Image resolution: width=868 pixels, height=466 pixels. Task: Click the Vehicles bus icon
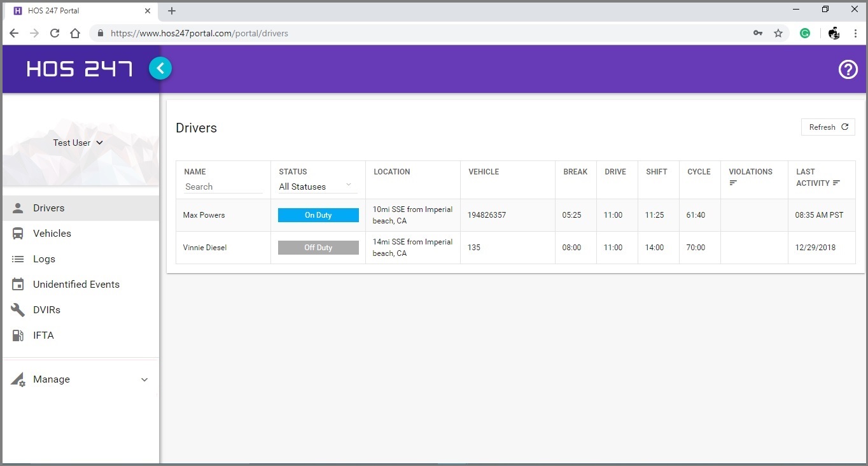18,234
